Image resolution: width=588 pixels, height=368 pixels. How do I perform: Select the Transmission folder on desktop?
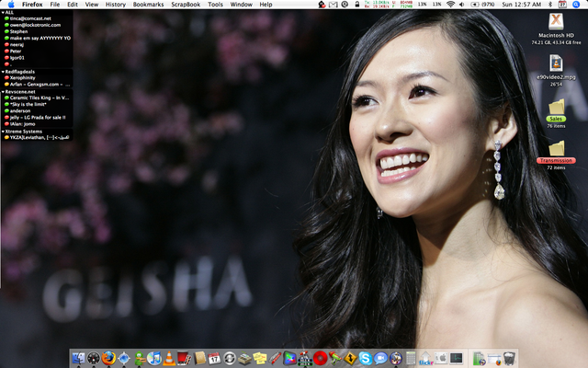(x=556, y=149)
